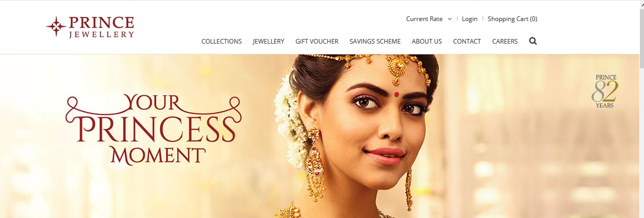This screenshot has width=644, height=218.
Task: Click the scrollbar up arrow
Action: (641, 4)
